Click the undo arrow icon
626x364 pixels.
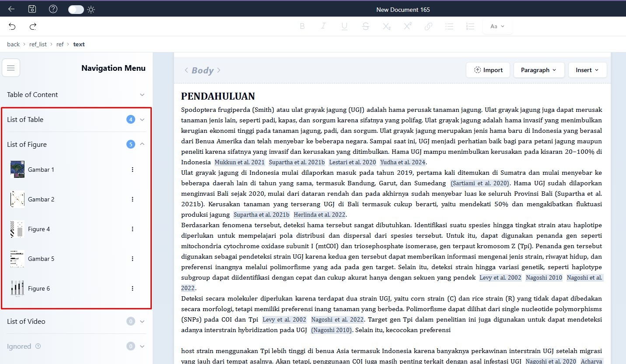12,27
